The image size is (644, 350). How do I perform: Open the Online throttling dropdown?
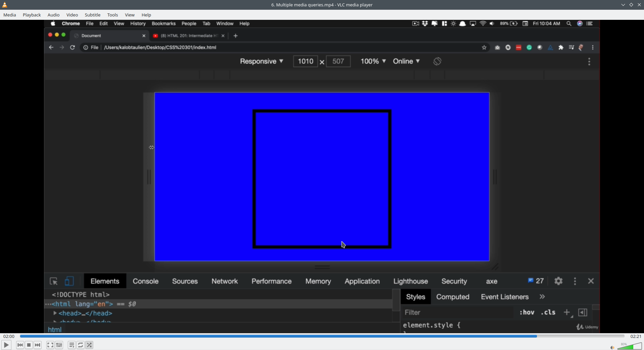[x=406, y=61]
